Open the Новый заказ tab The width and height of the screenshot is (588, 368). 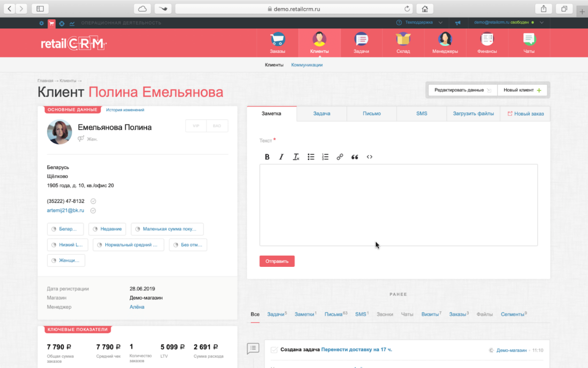click(525, 113)
